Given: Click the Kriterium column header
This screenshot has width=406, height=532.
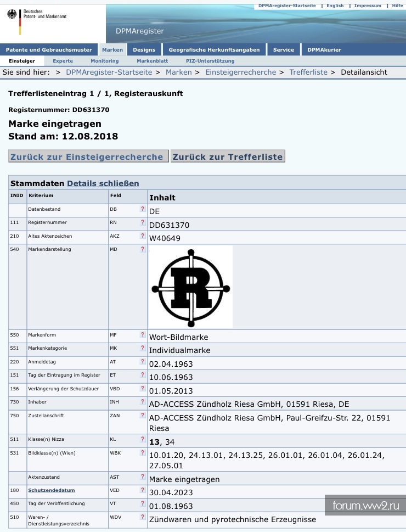Looking at the screenshot, I should (x=41, y=195).
